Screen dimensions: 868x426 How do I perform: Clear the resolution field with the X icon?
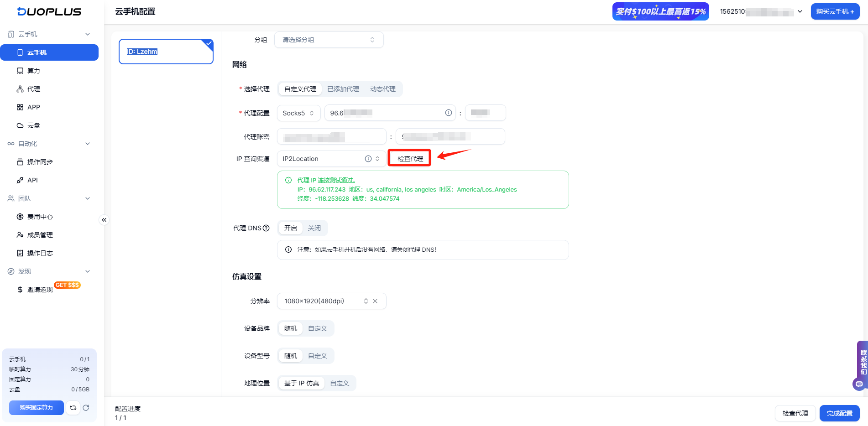[x=375, y=301]
